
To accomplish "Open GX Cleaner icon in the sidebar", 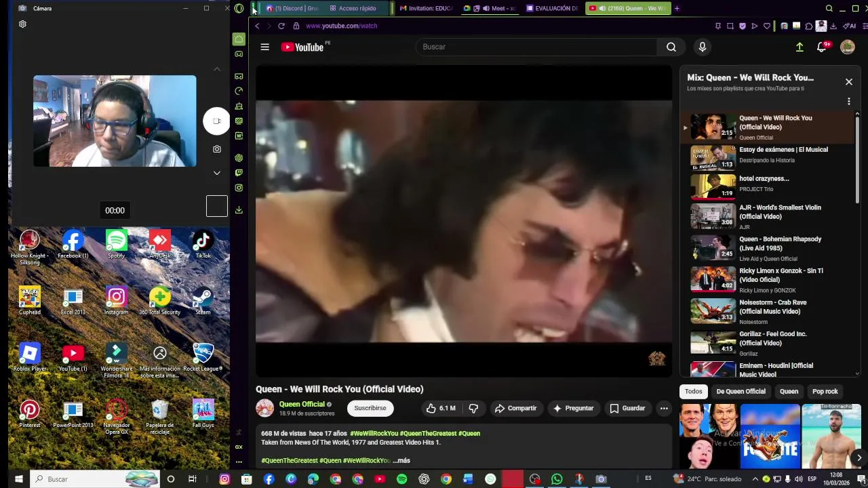I will [x=239, y=106].
